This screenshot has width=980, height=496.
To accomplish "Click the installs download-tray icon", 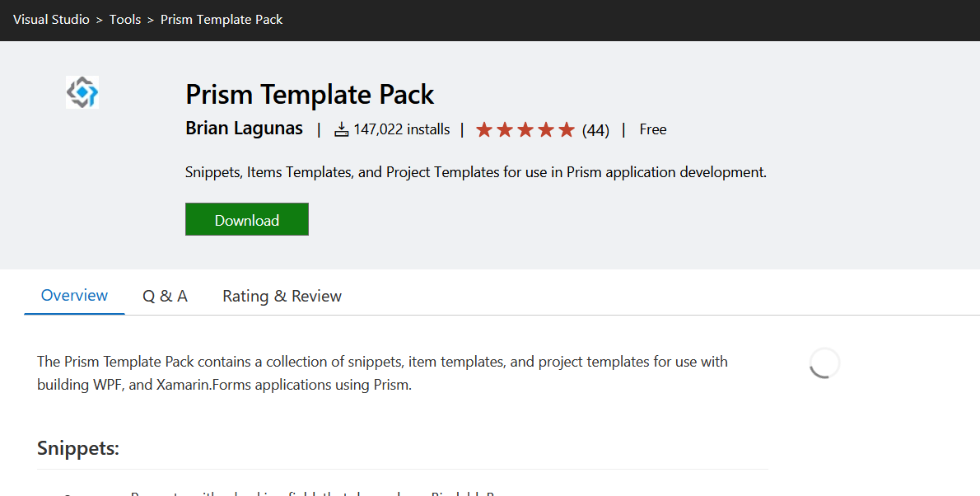I will (x=342, y=129).
